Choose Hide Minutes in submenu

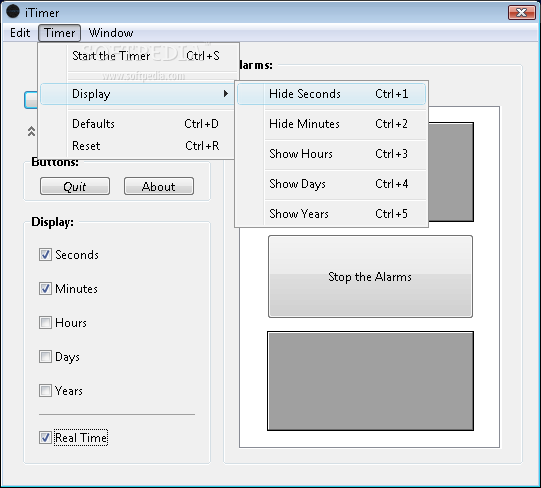(x=331, y=124)
